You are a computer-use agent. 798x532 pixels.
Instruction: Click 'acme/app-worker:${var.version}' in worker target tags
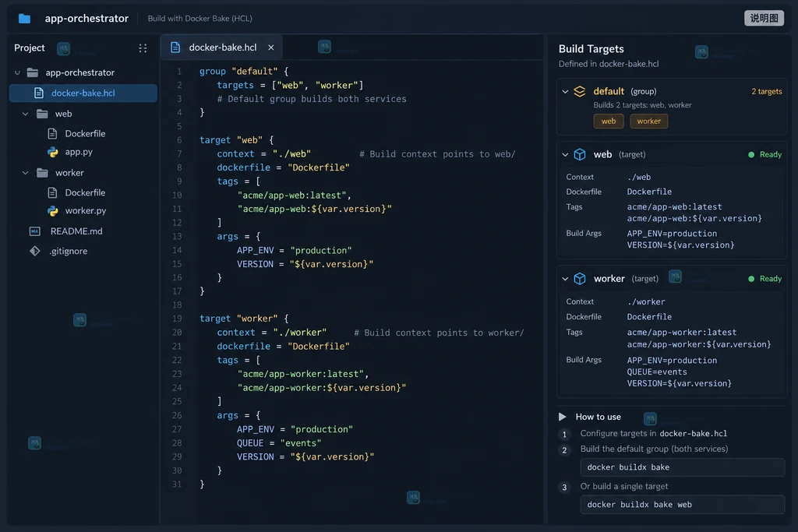699,344
